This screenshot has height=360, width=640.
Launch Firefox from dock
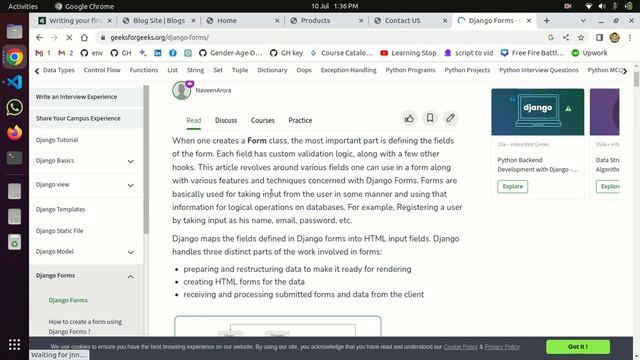[14, 133]
